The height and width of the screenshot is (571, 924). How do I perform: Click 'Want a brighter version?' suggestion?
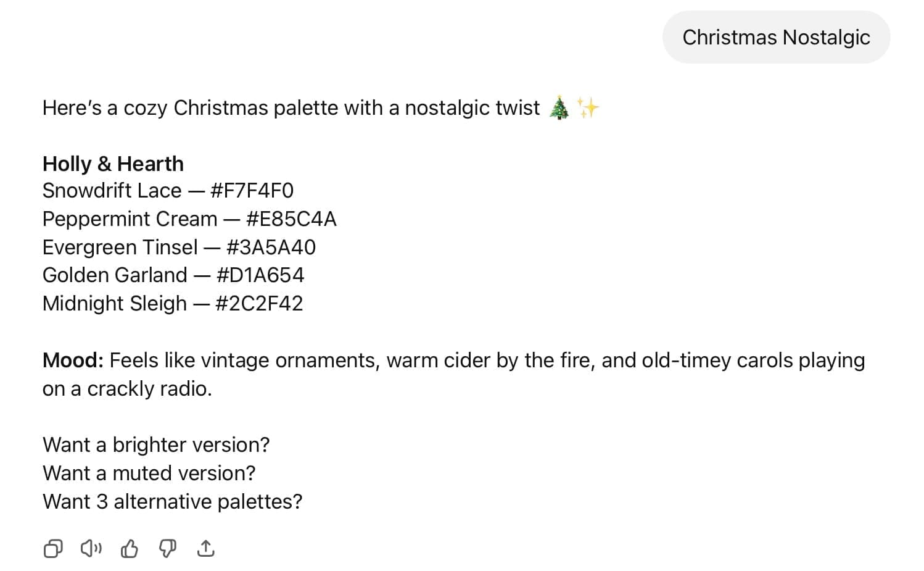[156, 444]
